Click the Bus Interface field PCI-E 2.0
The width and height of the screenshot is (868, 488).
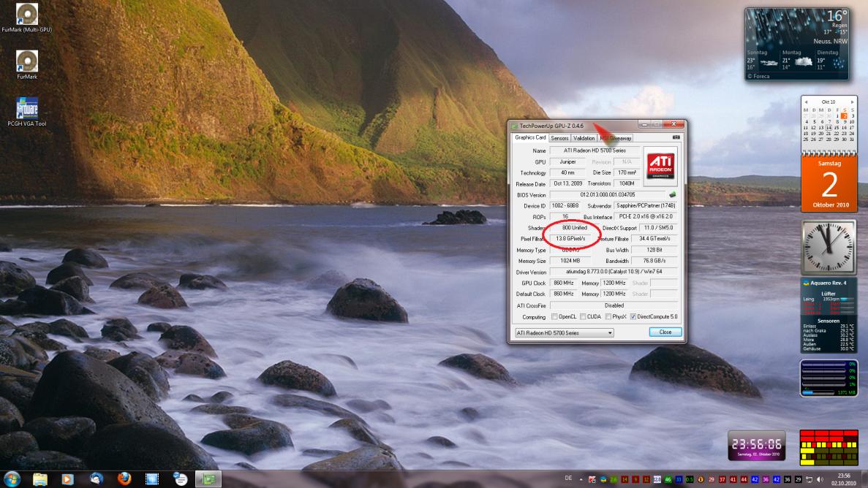[x=646, y=217]
